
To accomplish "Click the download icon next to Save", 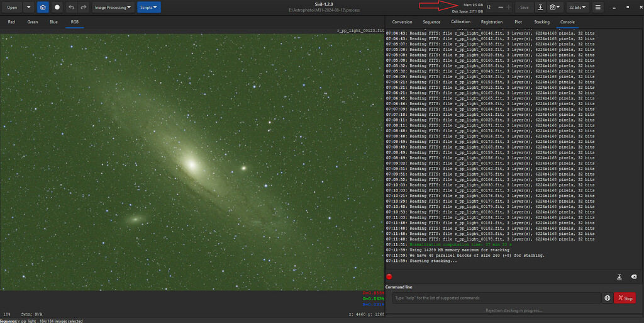I will pyautogui.click(x=541, y=7).
